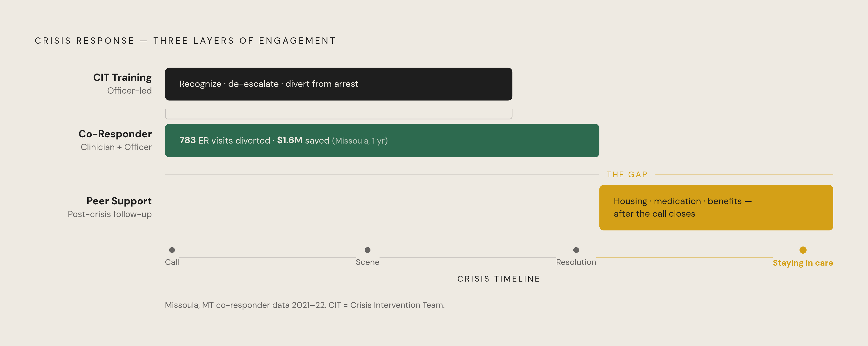The width and height of the screenshot is (868, 346).
Task: Select the green Co-Responder bar
Action: (382, 140)
